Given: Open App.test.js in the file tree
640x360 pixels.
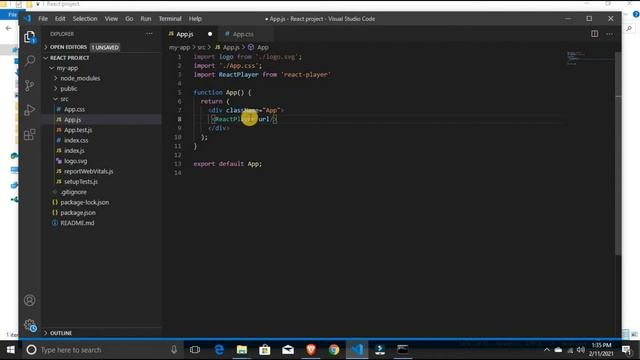Looking at the screenshot, I should point(78,130).
